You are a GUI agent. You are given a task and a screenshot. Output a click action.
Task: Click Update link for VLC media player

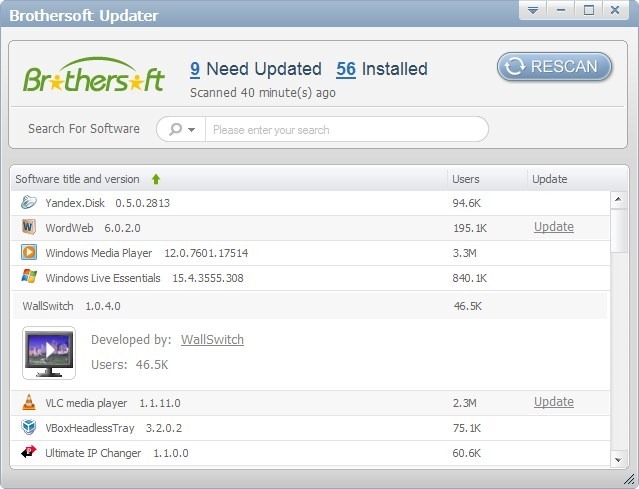pos(554,402)
